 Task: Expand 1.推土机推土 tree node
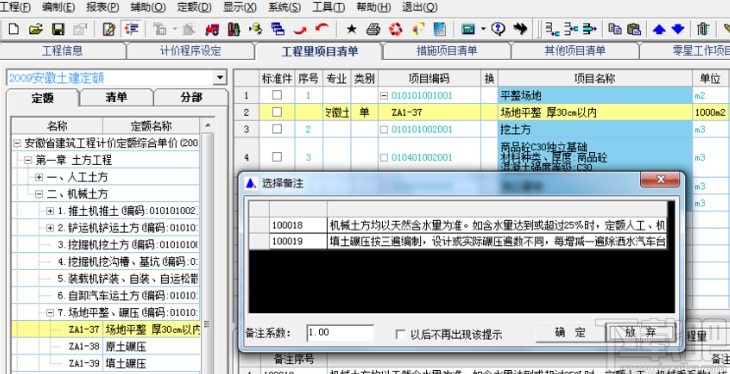click(x=50, y=211)
